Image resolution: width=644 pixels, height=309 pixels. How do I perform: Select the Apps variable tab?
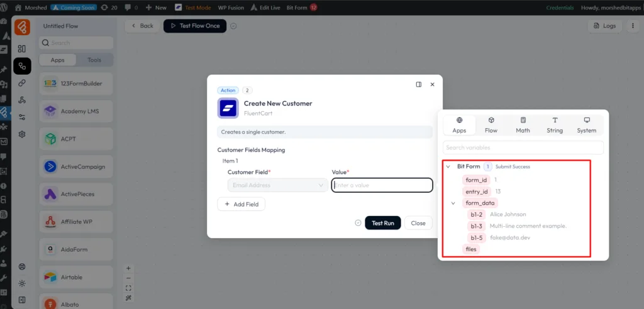(459, 125)
